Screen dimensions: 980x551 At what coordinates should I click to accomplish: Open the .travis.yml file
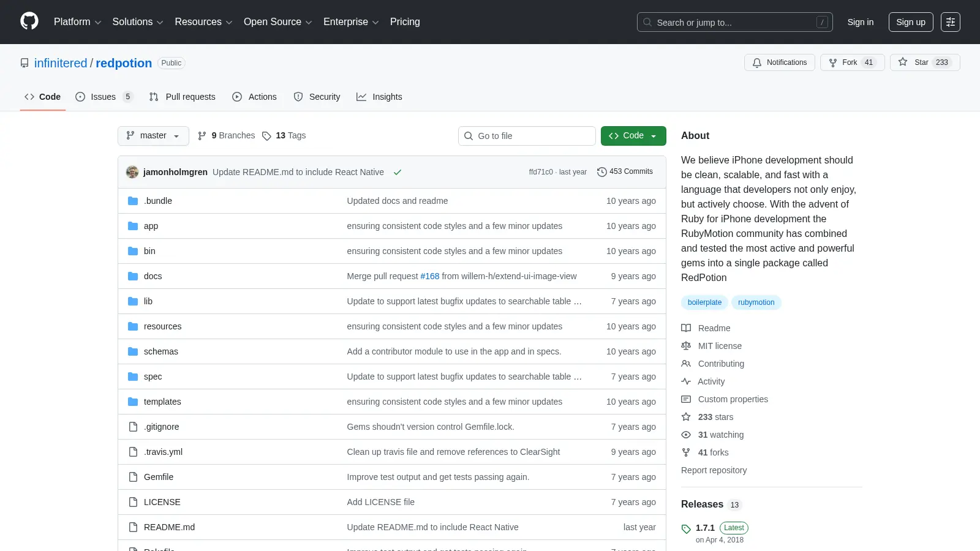163,452
